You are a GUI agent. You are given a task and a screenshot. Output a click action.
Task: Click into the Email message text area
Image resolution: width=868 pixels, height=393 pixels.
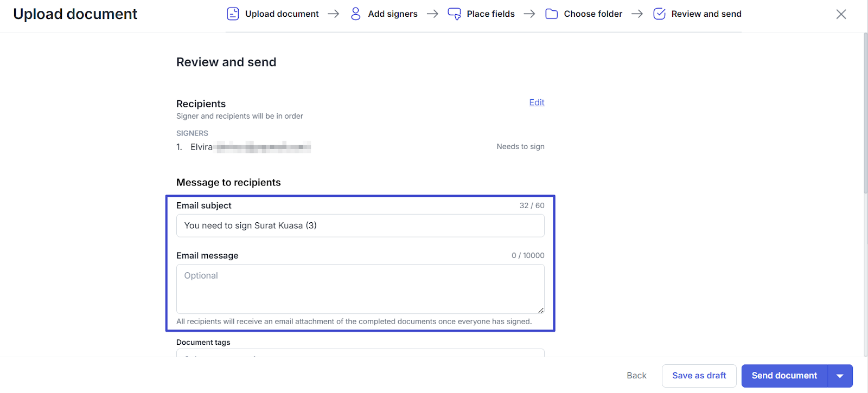360,288
